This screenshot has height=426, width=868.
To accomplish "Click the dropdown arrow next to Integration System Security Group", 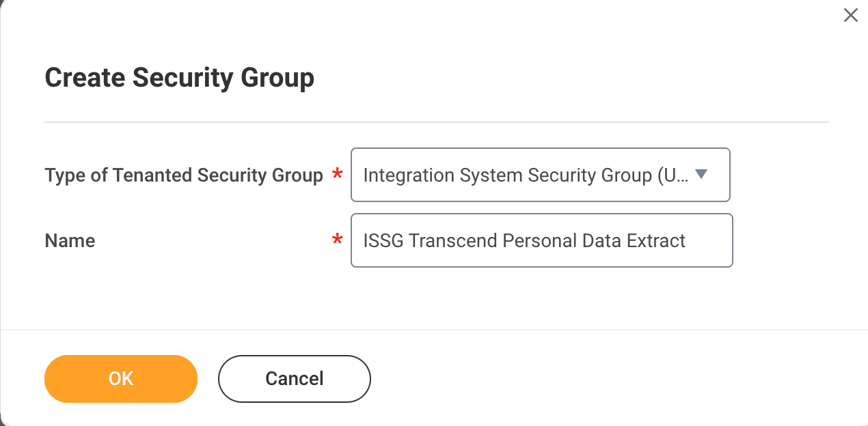I will coord(702,175).
